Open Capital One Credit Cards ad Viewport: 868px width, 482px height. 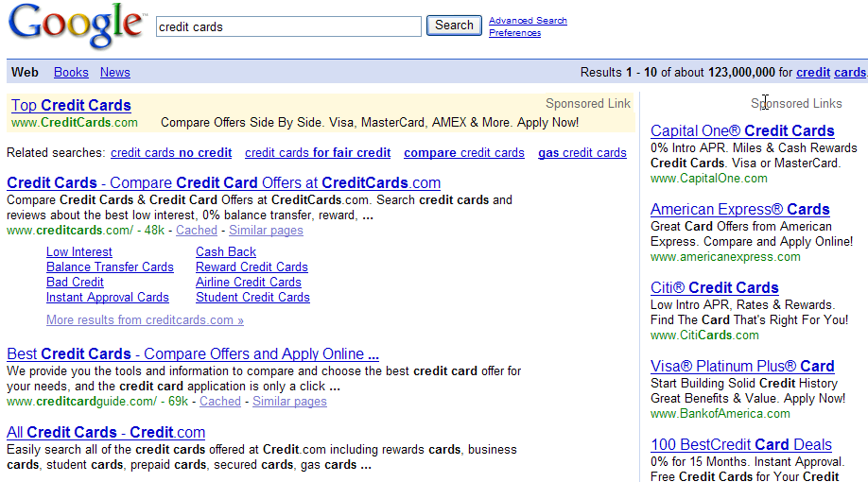pos(742,130)
